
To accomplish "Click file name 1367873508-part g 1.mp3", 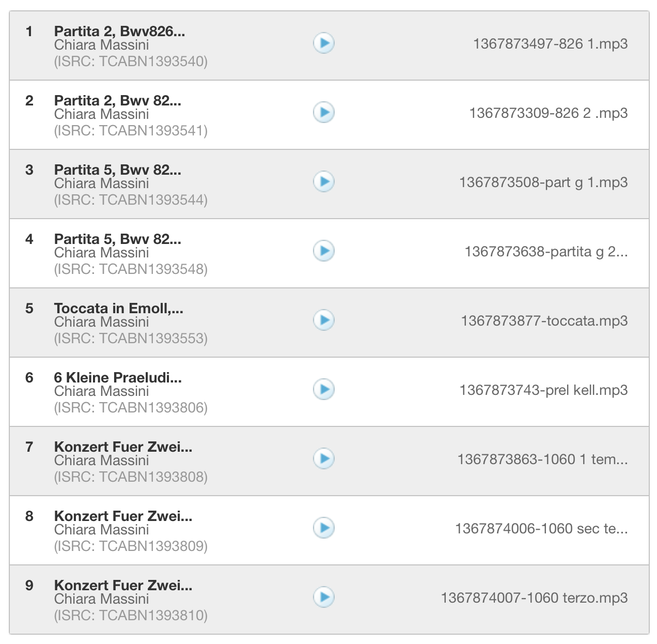I will pyautogui.click(x=543, y=182).
